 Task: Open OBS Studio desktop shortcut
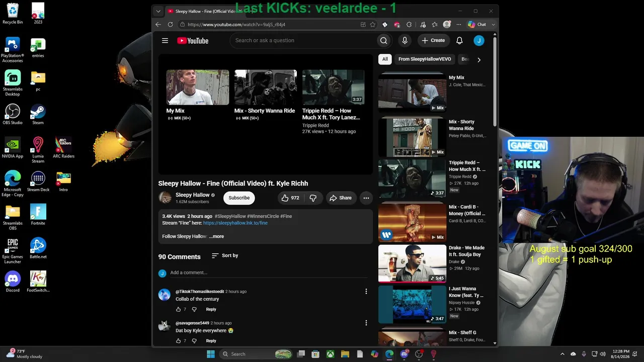[x=13, y=115]
